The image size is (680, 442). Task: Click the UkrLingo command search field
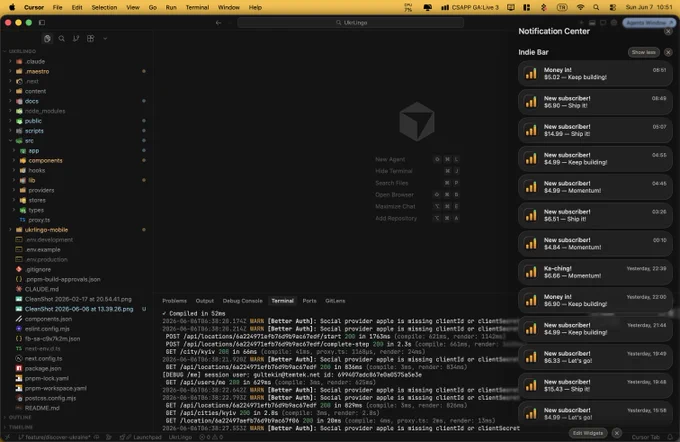pos(350,23)
